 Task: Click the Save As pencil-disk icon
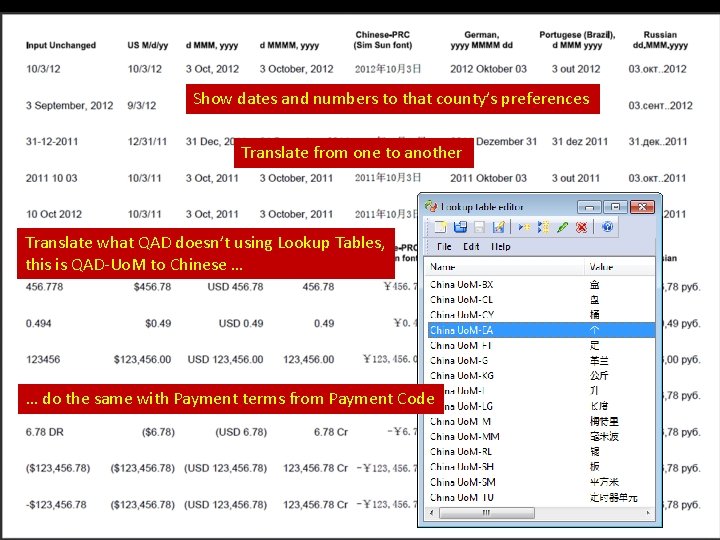coord(498,227)
